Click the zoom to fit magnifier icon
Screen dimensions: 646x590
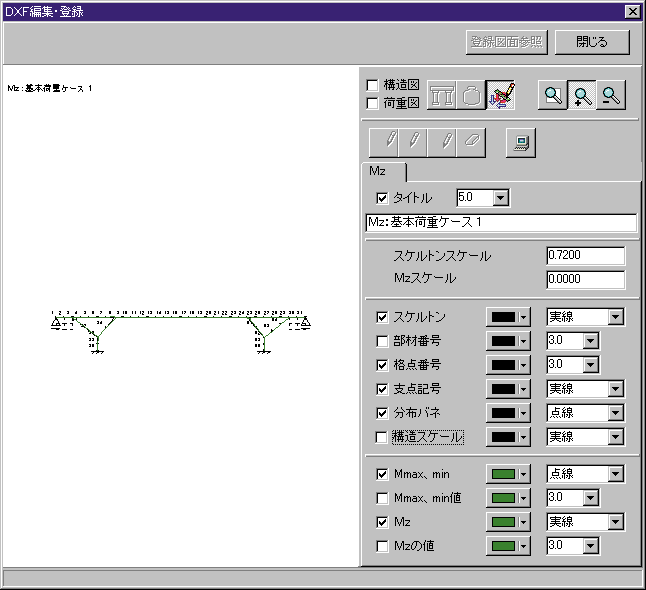(553, 95)
